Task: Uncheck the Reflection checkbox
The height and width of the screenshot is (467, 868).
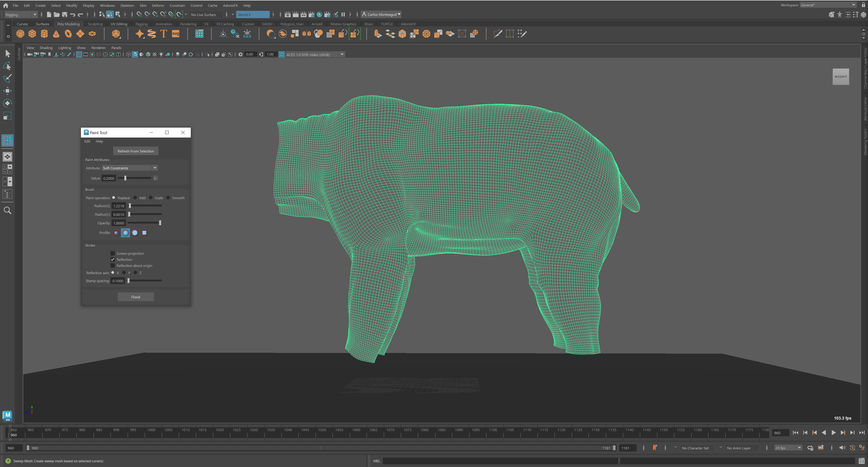Action: 113,259
